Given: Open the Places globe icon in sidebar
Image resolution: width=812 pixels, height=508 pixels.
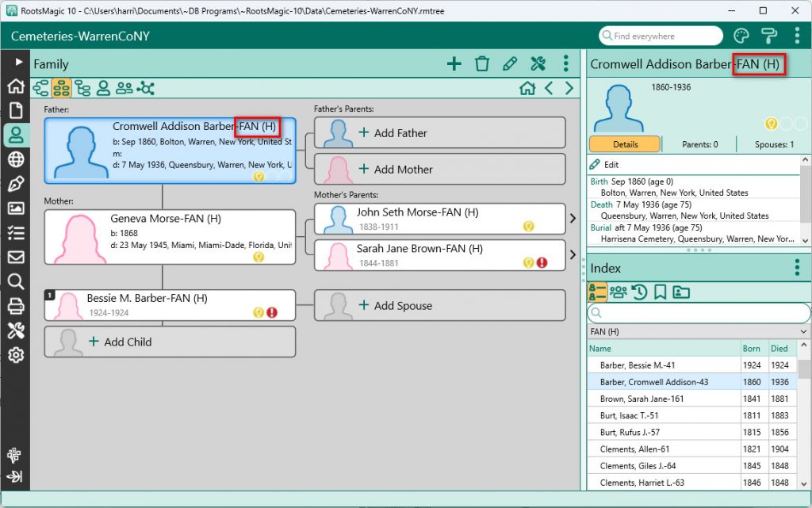Looking at the screenshot, I should (16, 159).
